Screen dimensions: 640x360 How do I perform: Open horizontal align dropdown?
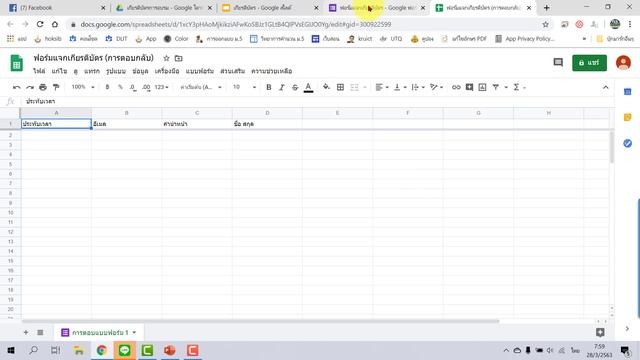[382, 87]
